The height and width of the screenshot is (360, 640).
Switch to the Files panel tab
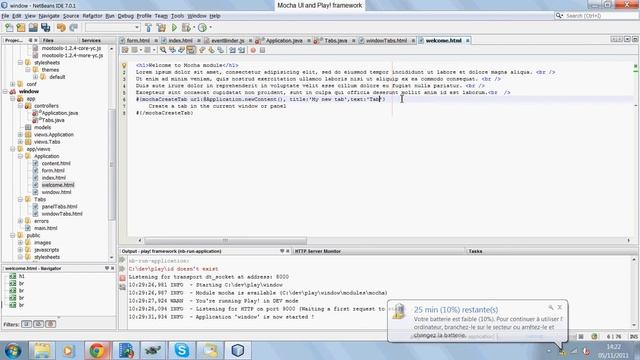48,40
